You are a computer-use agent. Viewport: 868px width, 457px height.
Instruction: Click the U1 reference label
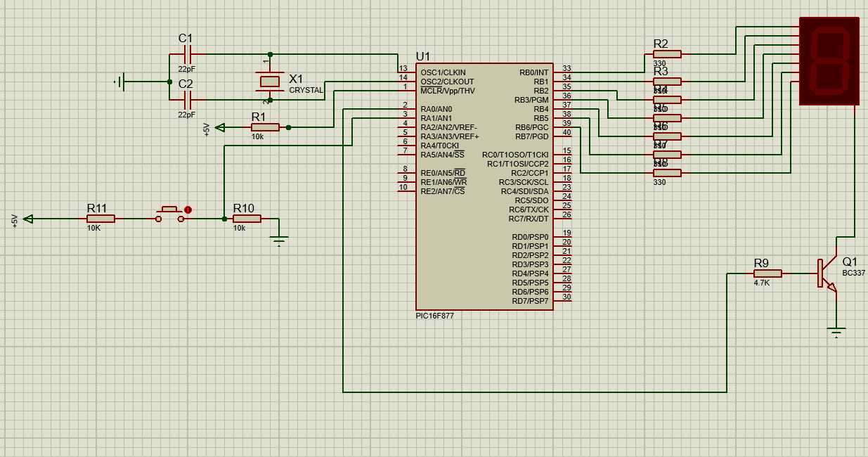(x=423, y=56)
